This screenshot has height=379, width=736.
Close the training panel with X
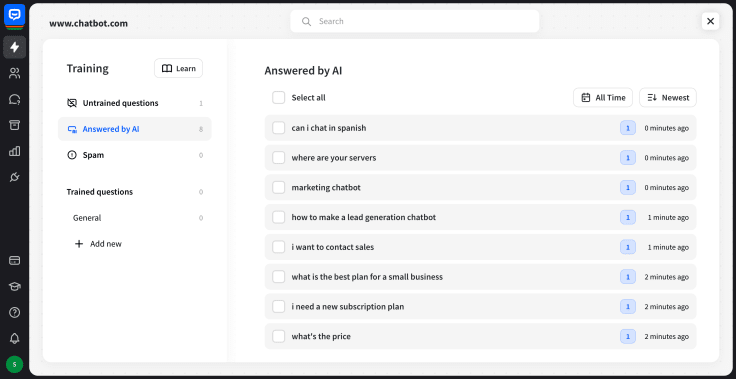[710, 21]
